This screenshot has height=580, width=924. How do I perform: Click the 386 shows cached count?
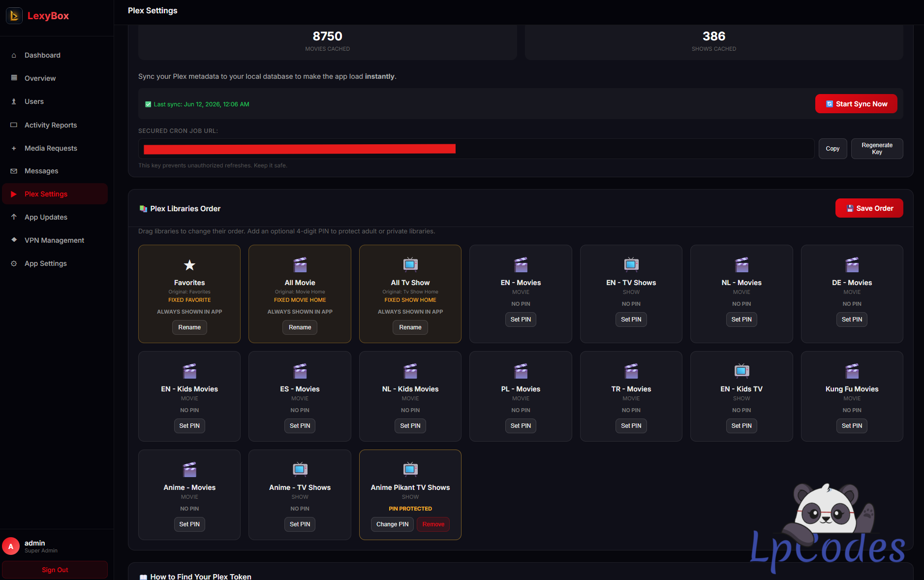(x=714, y=36)
